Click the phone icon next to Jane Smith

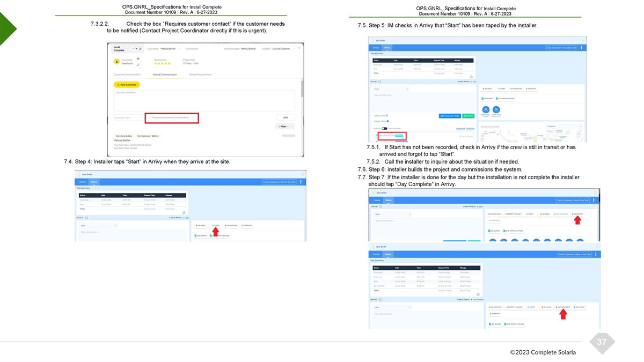pyautogui.click(x=138, y=64)
